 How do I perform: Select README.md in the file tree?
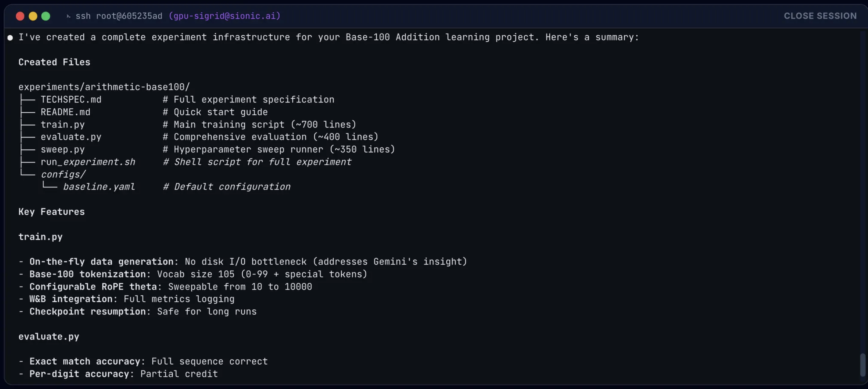pos(65,112)
